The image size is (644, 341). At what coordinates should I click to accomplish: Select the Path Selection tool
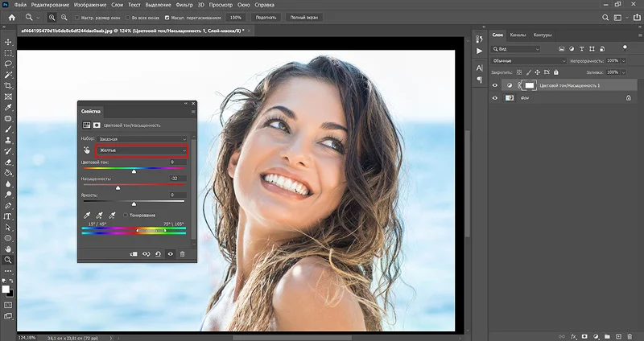(8, 228)
